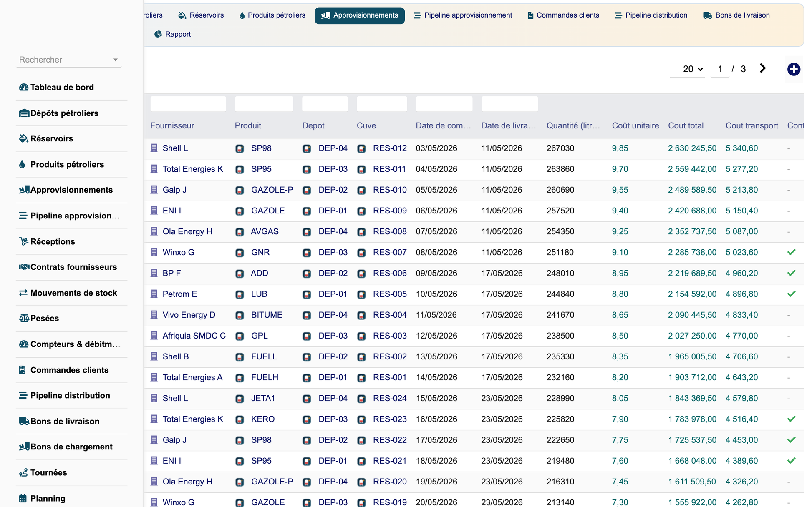This screenshot has width=812, height=507.
Task: Click the checkmark in the KERO row
Action: tap(791, 419)
